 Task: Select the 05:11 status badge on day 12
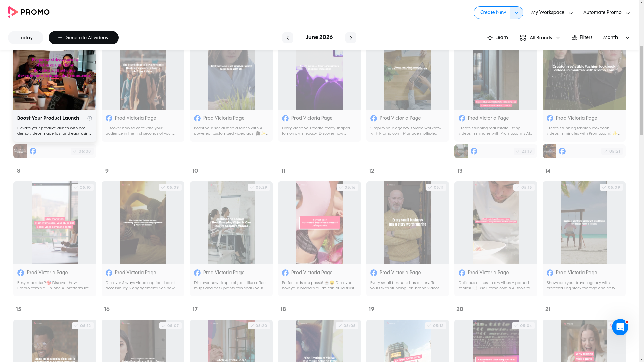click(x=436, y=187)
